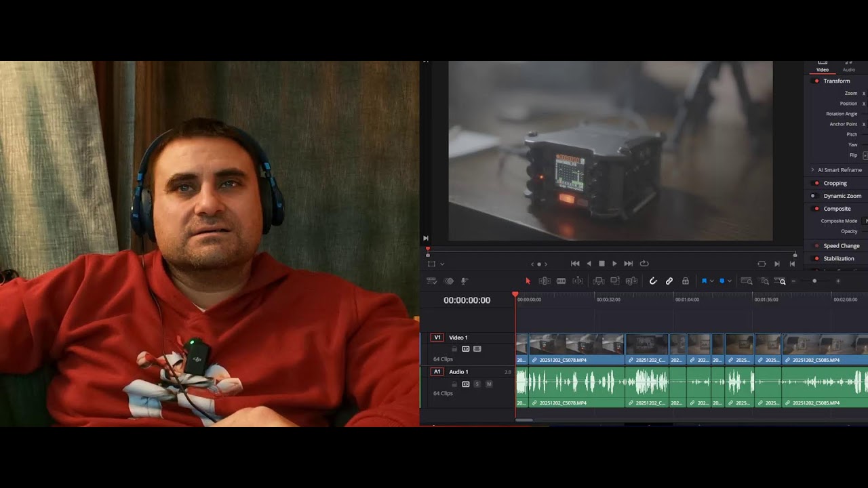Jump to next keyframe arrow in viewer
This screenshot has width=868, height=488.
click(x=546, y=264)
